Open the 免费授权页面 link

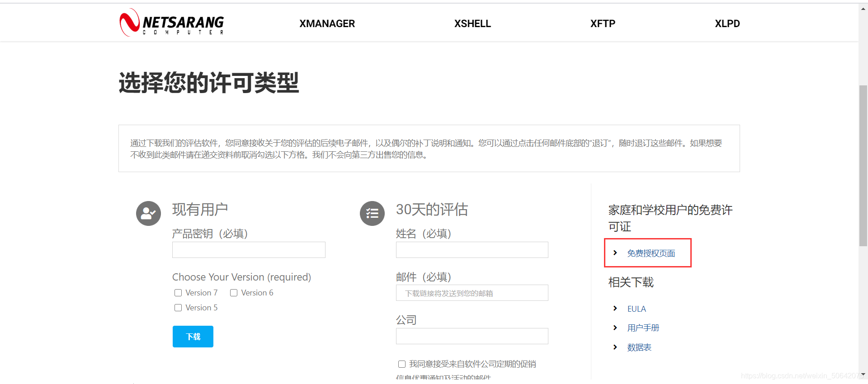[x=651, y=253]
